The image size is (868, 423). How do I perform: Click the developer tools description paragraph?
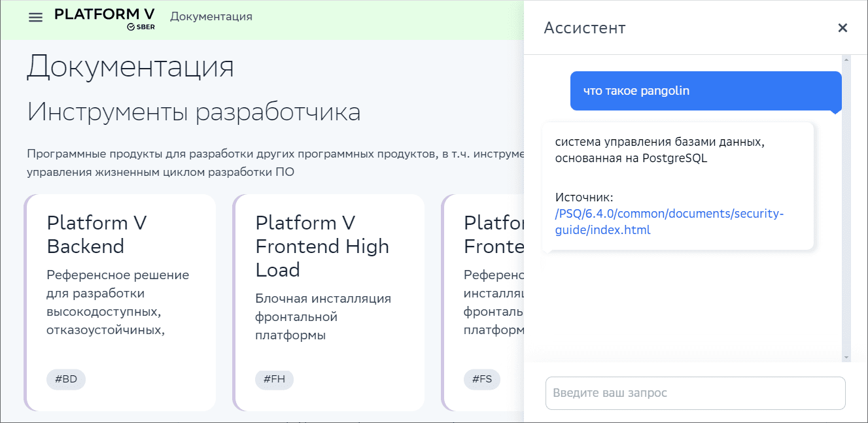(262, 163)
